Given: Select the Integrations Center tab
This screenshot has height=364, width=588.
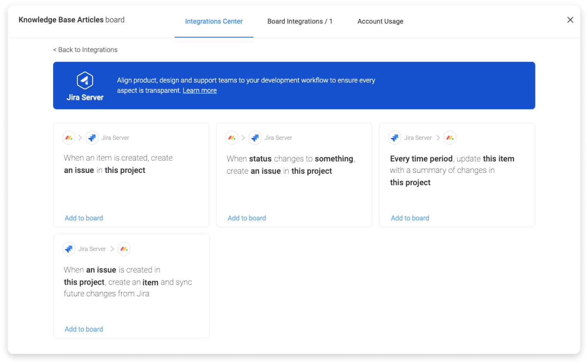Looking at the screenshot, I should (214, 21).
